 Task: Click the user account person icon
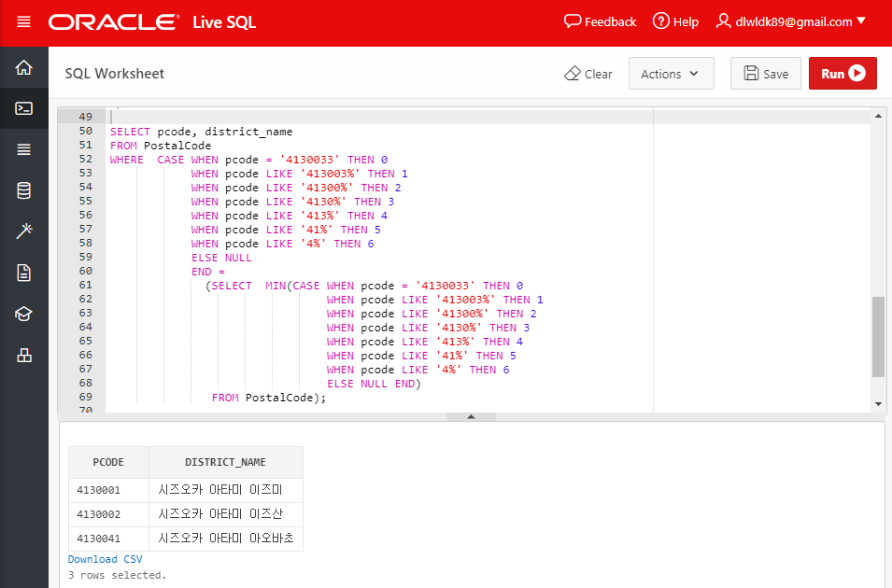point(723,21)
